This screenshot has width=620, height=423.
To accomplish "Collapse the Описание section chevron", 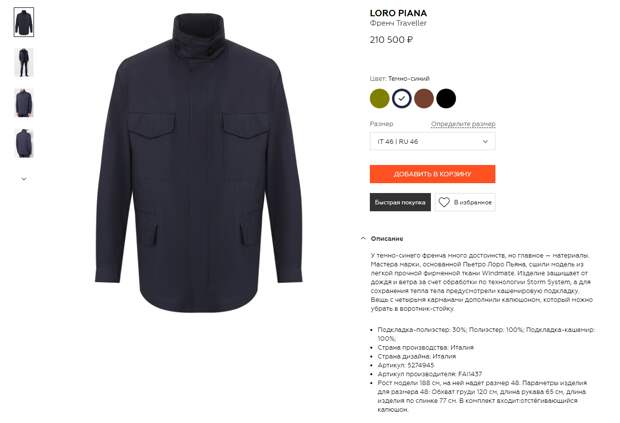I will pyautogui.click(x=363, y=238).
